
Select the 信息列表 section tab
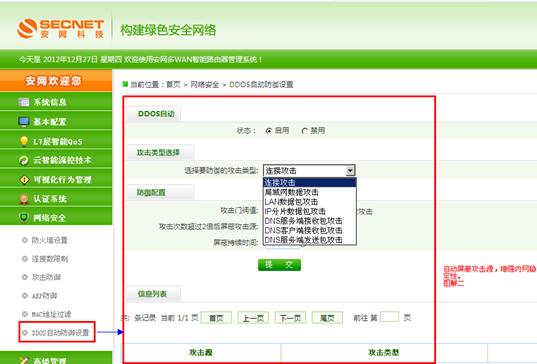154,293
